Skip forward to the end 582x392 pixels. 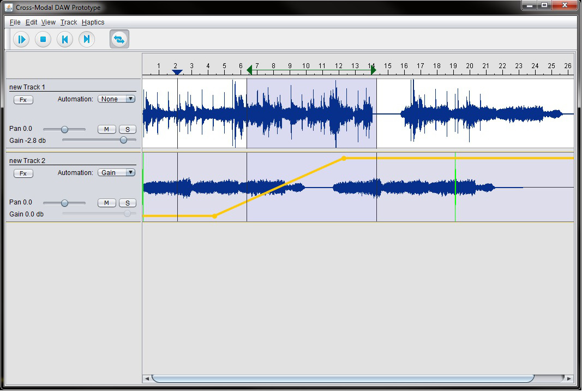(x=87, y=39)
